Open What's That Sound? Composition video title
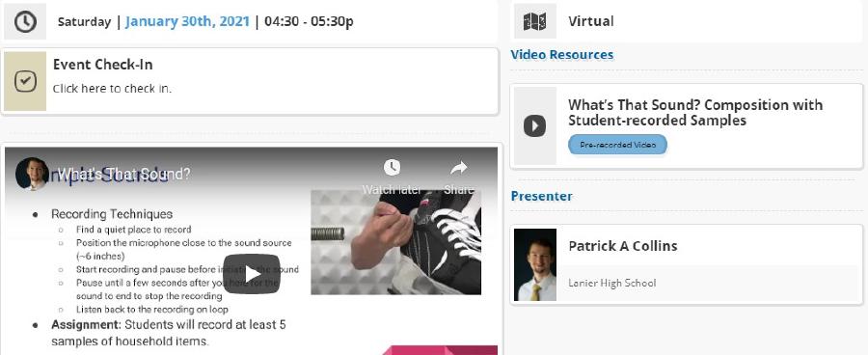The width and height of the screenshot is (868, 355). click(695, 113)
